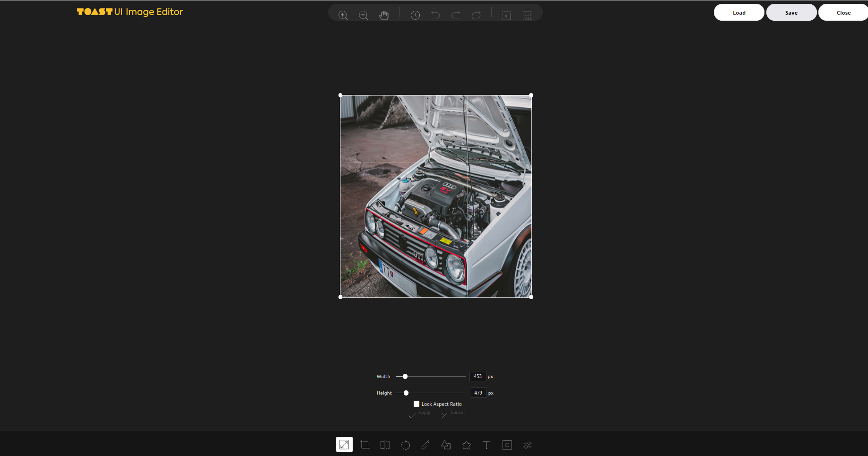Open the Flip tool
The width and height of the screenshot is (868, 456).
[x=385, y=445]
